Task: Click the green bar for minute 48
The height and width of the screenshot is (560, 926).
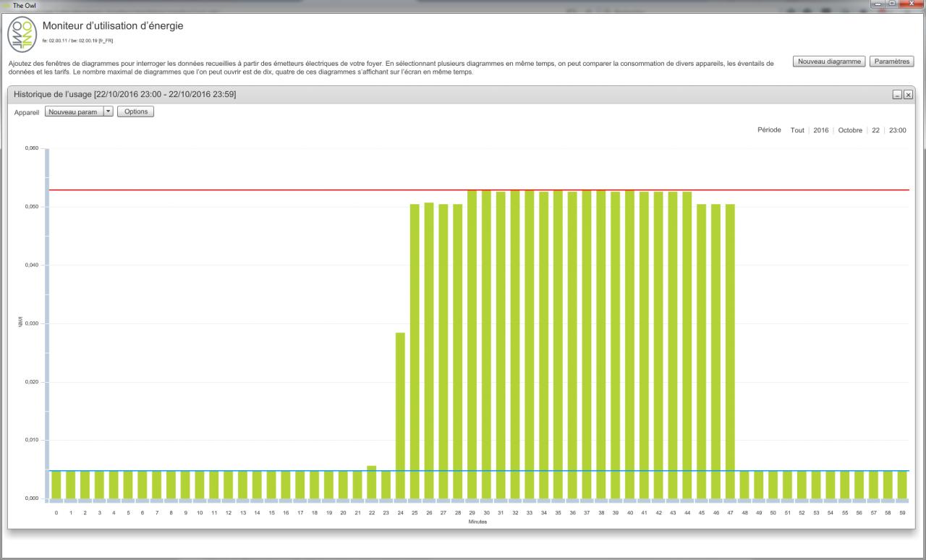Action: [744, 485]
